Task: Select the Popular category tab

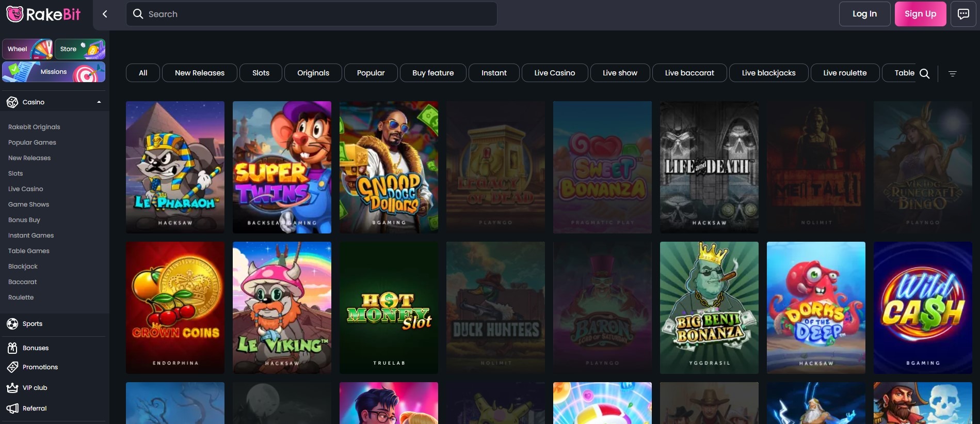Action: click(x=371, y=73)
